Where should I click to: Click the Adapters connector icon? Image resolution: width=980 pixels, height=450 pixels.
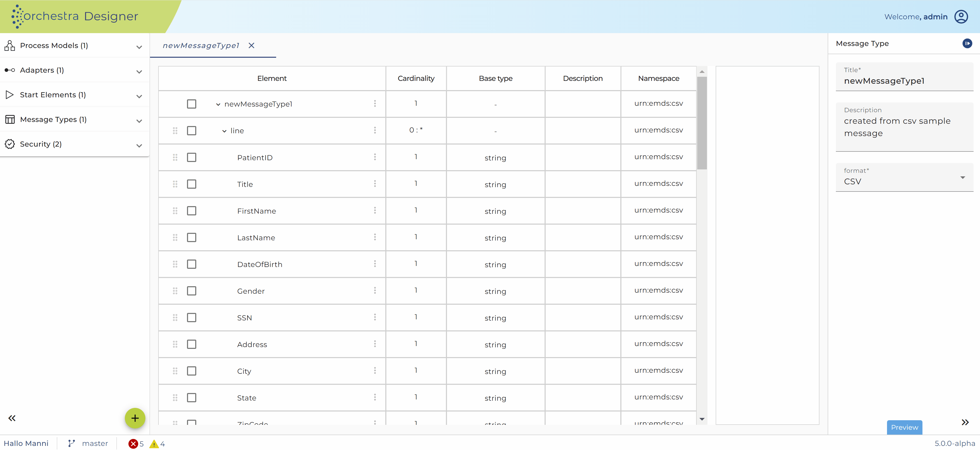pyautogui.click(x=10, y=70)
